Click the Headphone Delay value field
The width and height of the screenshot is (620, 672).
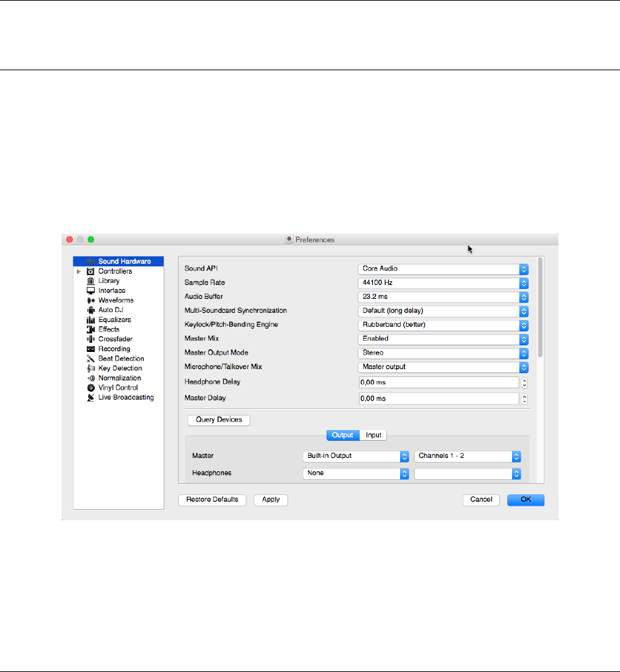(439, 382)
